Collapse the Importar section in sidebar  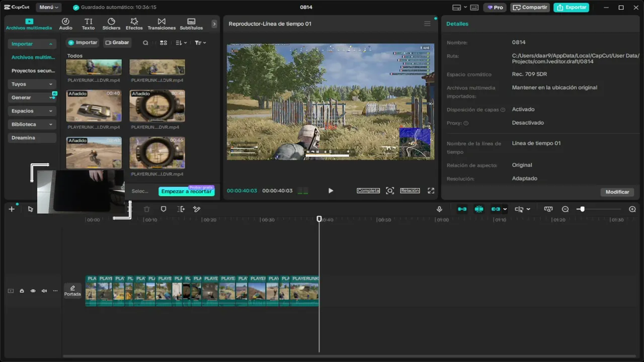pyautogui.click(x=32, y=44)
